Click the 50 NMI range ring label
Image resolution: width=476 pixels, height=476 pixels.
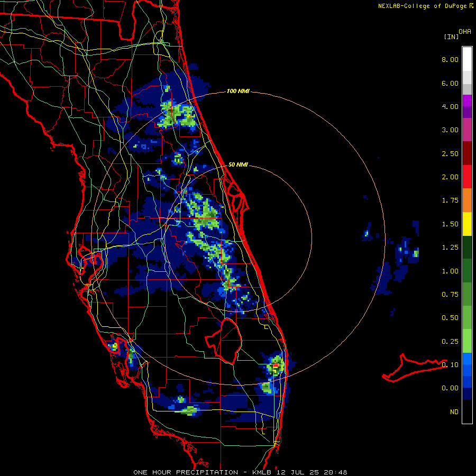(x=238, y=164)
